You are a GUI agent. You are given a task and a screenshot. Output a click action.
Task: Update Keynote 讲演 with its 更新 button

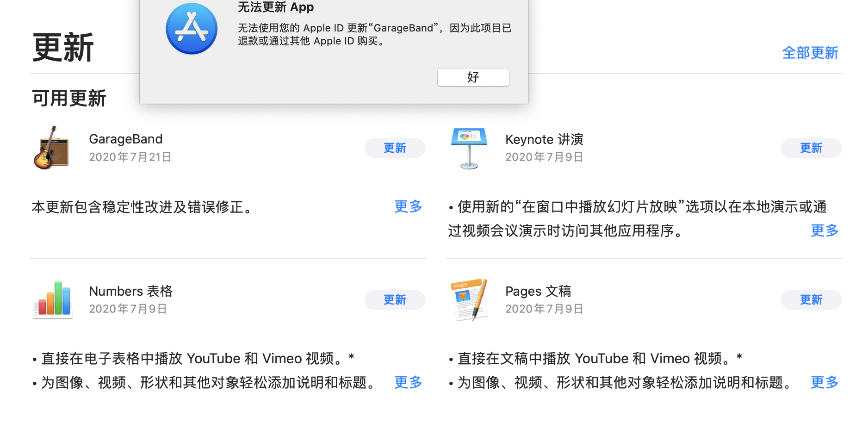click(811, 148)
